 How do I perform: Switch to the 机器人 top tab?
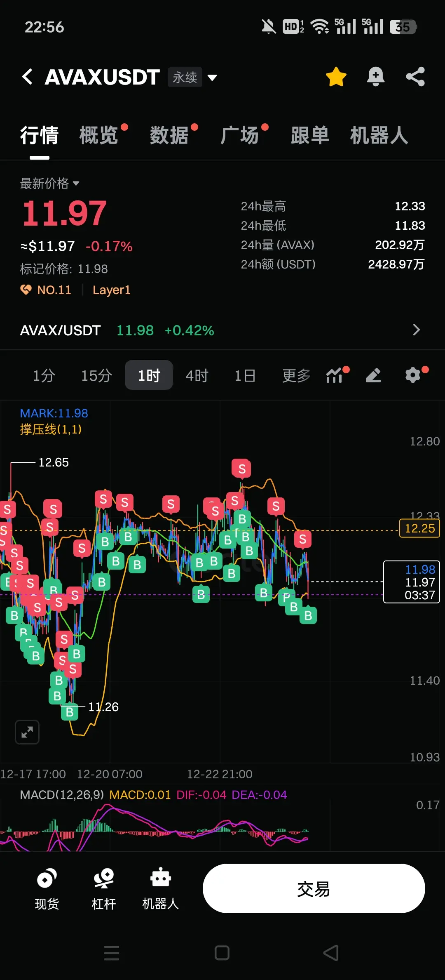point(379,135)
